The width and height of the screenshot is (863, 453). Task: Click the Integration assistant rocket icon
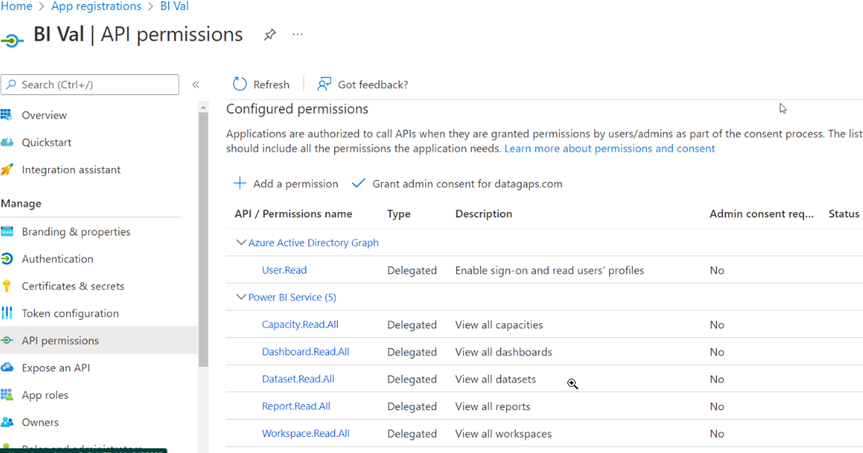pyautogui.click(x=8, y=170)
